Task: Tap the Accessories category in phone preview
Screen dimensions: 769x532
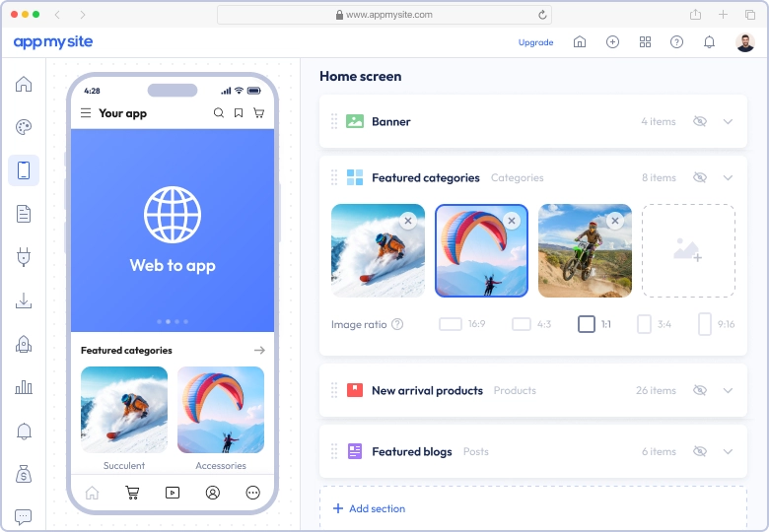Action: click(x=221, y=418)
